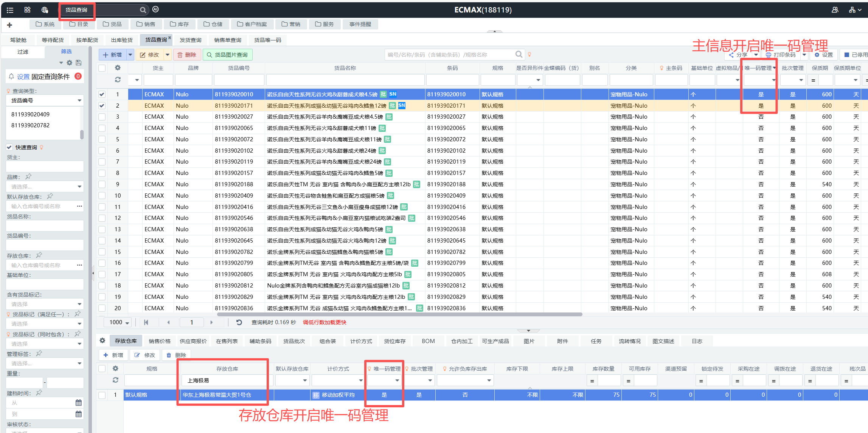Open the user account icon
This screenshot has width=868, height=433.
[835, 10]
